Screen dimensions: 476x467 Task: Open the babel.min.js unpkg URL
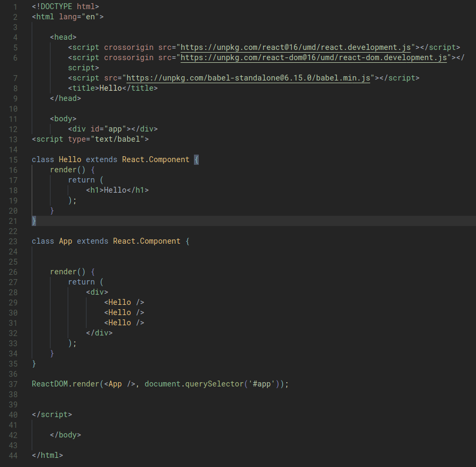pos(248,78)
